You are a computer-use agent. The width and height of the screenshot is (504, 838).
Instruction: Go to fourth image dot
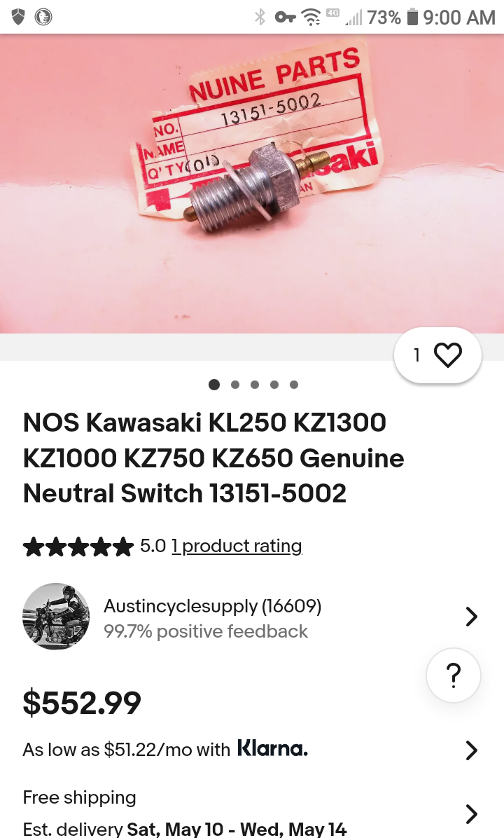(274, 384)
